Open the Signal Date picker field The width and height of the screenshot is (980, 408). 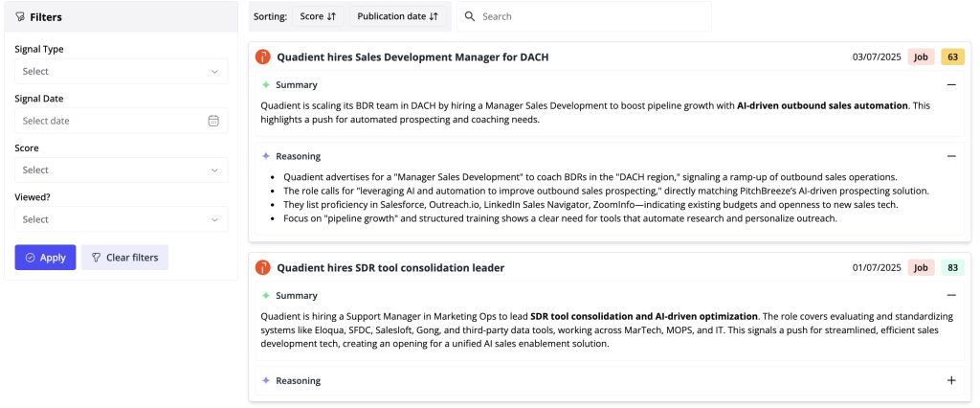(122, 121)
